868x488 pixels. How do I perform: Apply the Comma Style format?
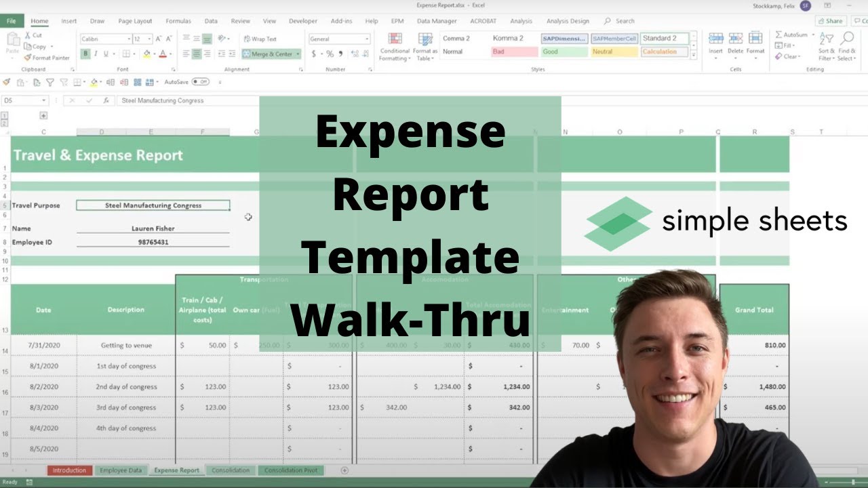340,54
